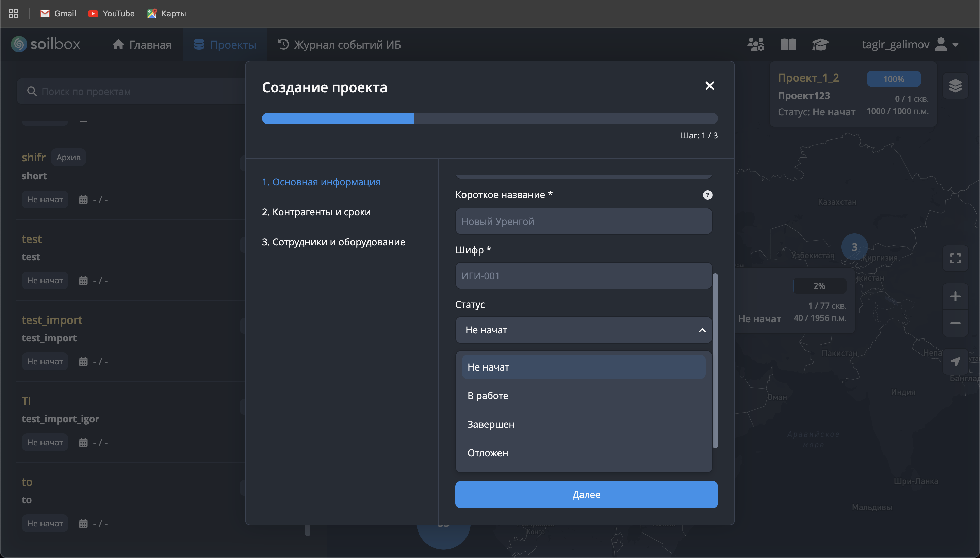The image size is (980, 558).
Task: Zoom out with the map minus icon
Action: pyautogui.click(x=955, y=323)
